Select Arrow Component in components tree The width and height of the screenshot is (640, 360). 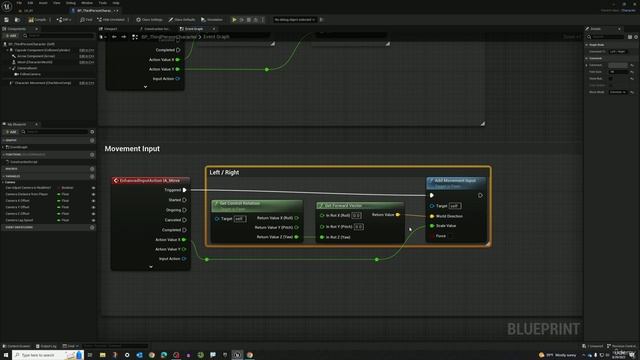click(36, 56)
